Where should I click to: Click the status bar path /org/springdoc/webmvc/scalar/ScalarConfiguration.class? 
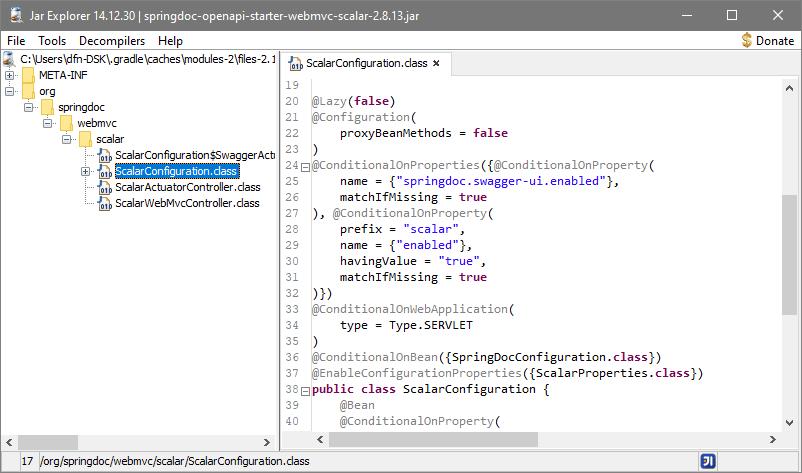[174, 461]
